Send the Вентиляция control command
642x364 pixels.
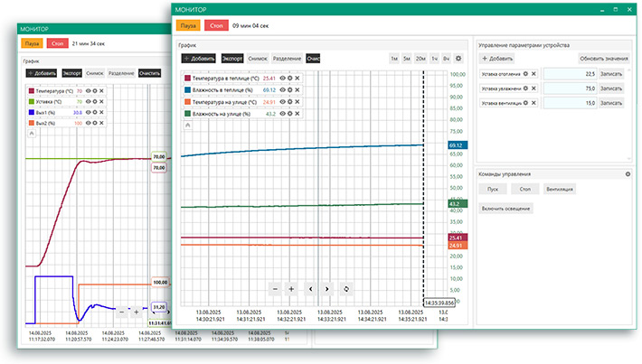click(560, 189)
